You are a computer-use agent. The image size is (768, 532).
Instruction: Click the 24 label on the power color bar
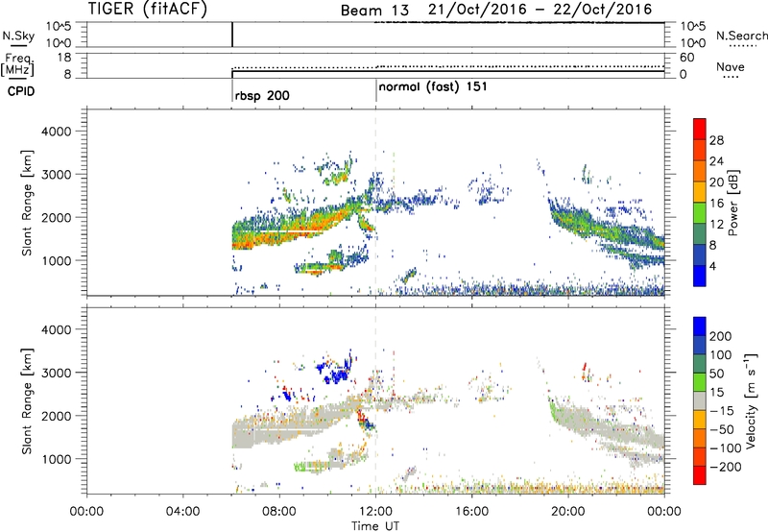pyautogui.click(x=716, y=161)
